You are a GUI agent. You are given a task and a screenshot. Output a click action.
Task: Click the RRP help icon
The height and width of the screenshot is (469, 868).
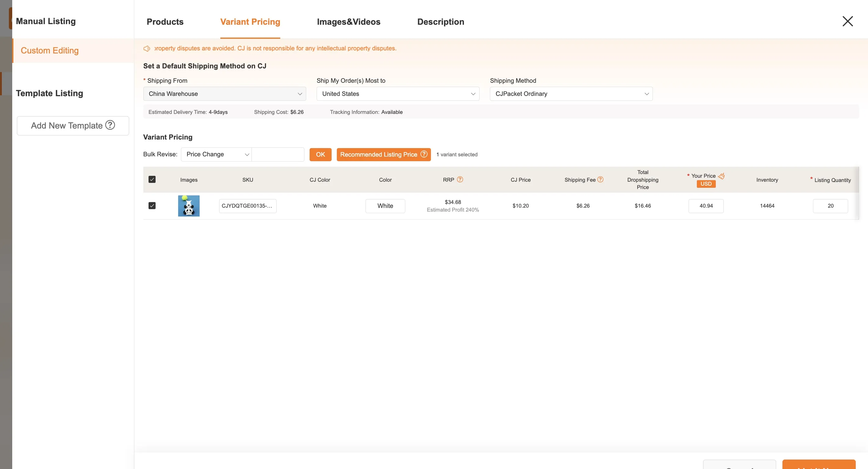[460, 180]
